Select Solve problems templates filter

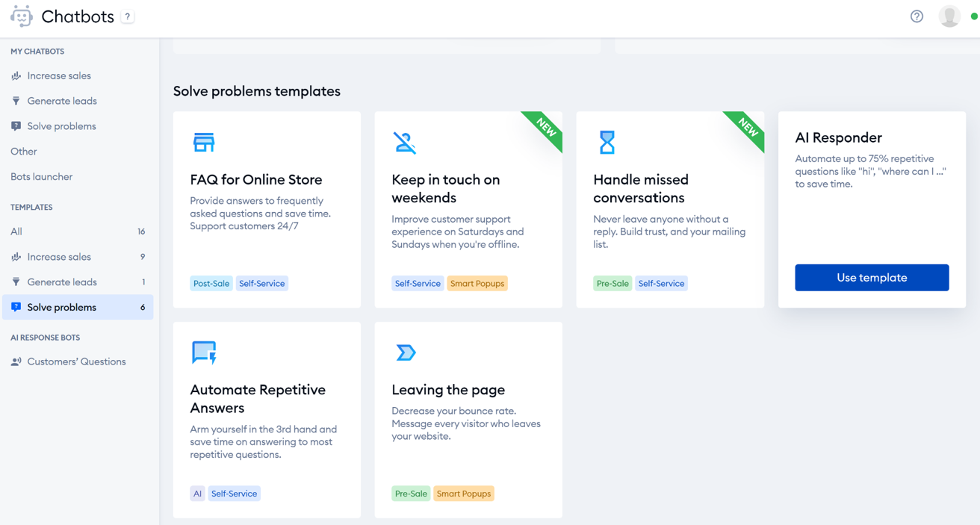click(x=62, y=307)
